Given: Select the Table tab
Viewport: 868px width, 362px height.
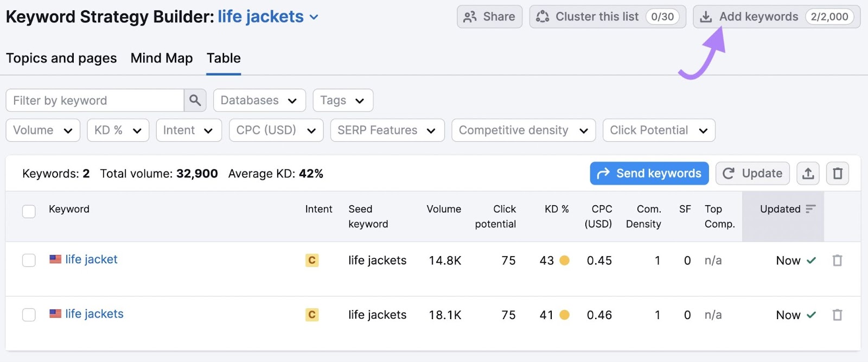Looking at the screenshot, I should point(224,58).
